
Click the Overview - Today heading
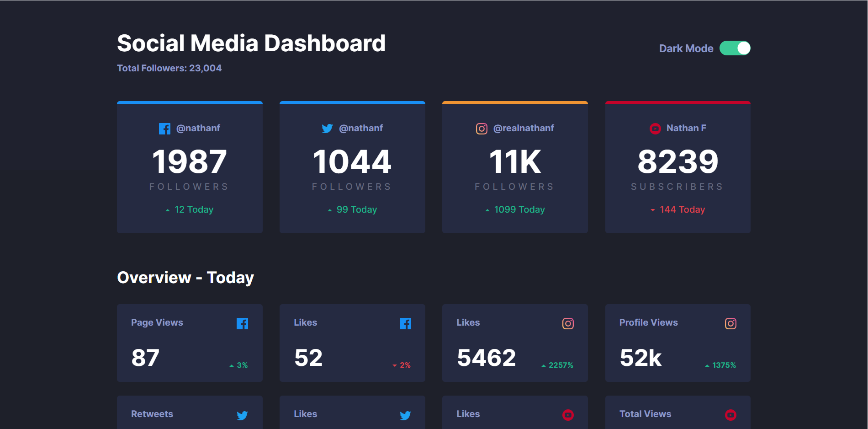tap(185, 278)
